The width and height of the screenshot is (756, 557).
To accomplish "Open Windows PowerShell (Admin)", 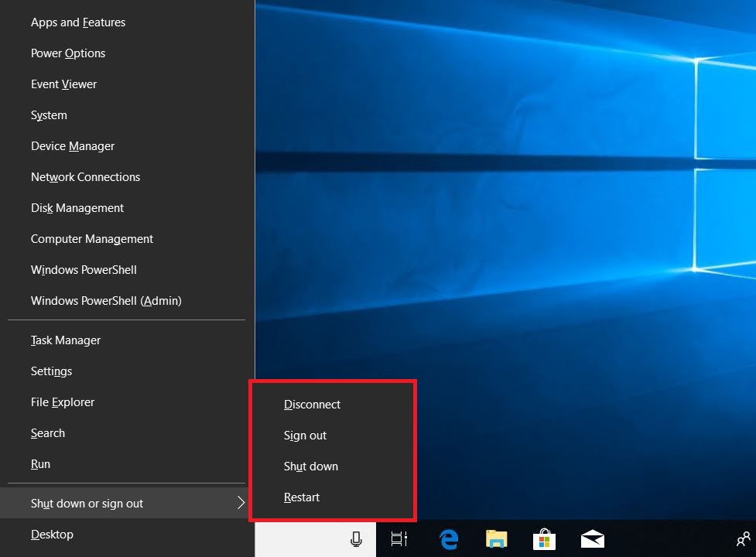I will (x=107, y=300).
